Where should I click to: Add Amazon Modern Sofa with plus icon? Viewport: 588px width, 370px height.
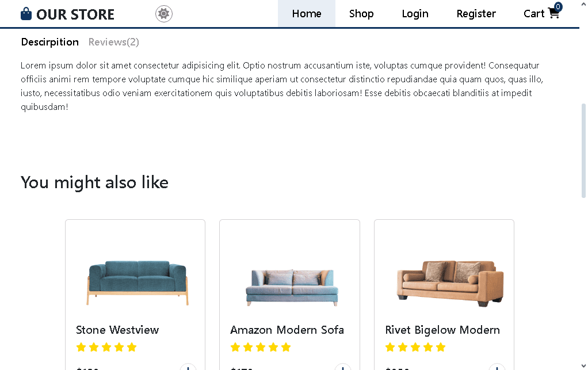(342, 368)
